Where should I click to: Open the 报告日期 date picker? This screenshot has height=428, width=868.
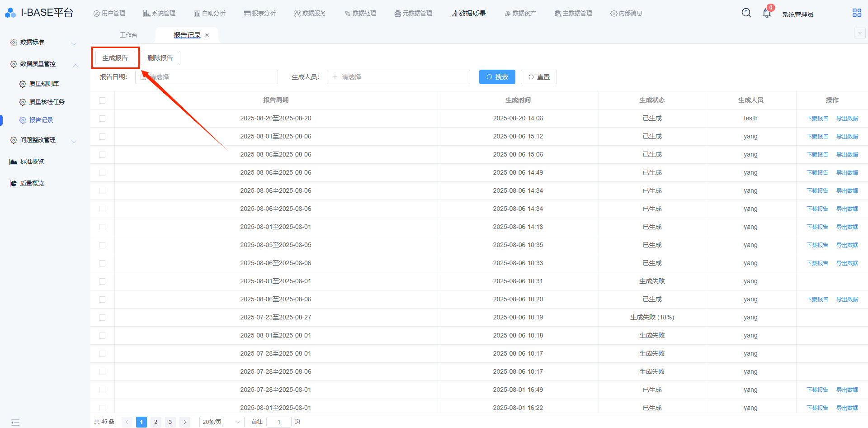[x=207, y=77]
